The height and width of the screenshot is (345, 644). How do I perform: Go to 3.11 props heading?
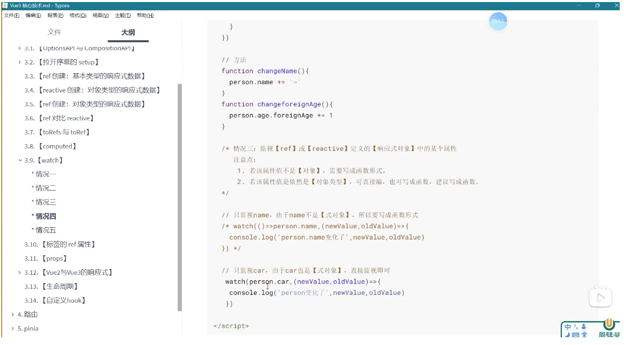[46, 258]
